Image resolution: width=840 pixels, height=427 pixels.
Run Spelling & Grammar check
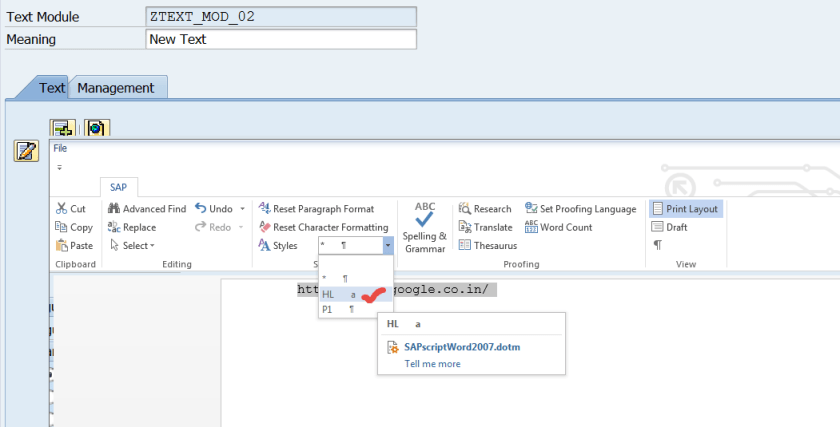(424, 227)
